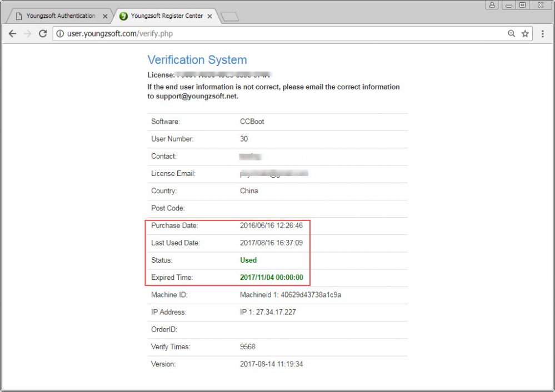This screenshot has height=392, width=555.
Task: Click the Status: row label
Action: (162, 260)
